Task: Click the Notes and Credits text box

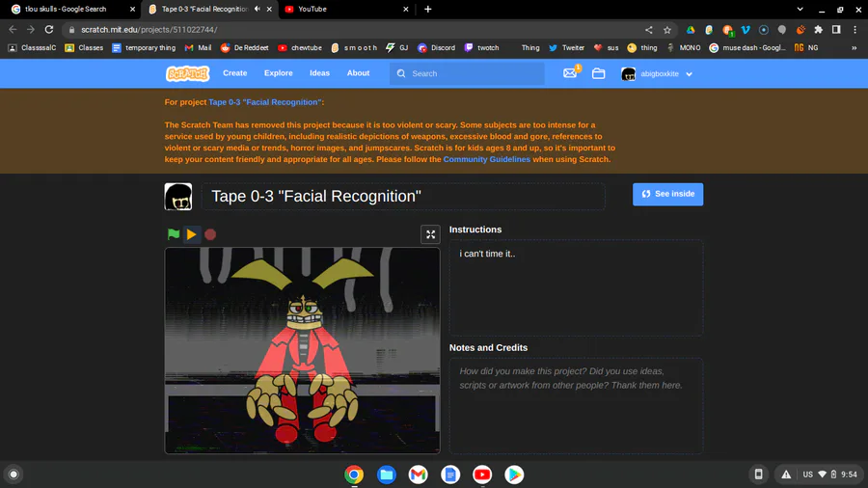Action: 576,406
